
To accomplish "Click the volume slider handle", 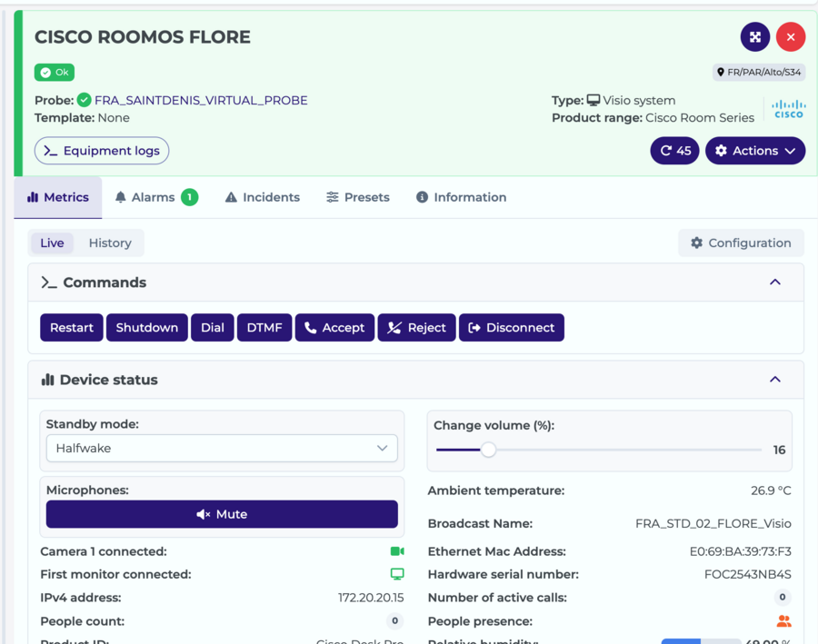I will click(488, 450).
